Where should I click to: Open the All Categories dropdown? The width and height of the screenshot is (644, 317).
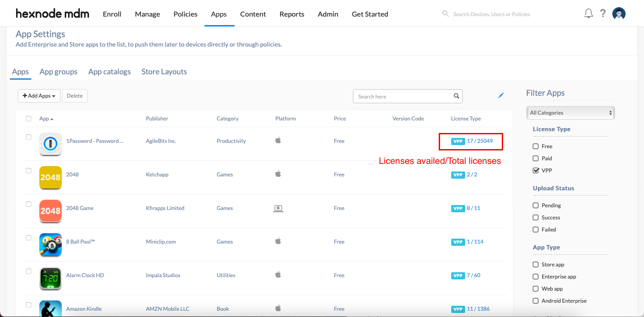pyautogui.click(x=571, y=113)
